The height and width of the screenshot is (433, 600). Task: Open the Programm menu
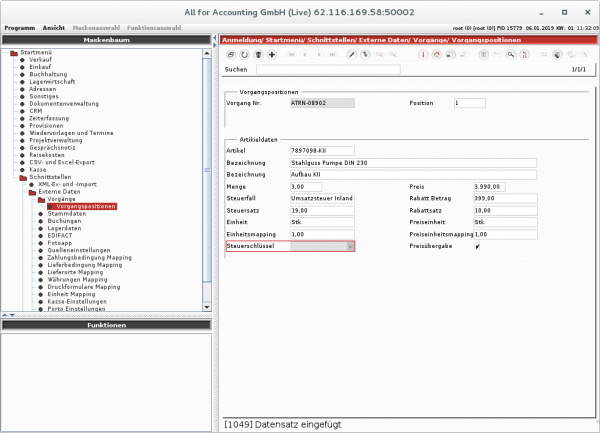tap(20, 26)
